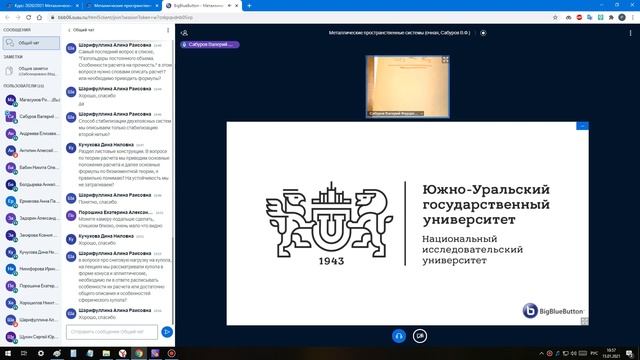Send the chat message with the blue arrow
Screen dimensions: 640x360
click(167, 332)
